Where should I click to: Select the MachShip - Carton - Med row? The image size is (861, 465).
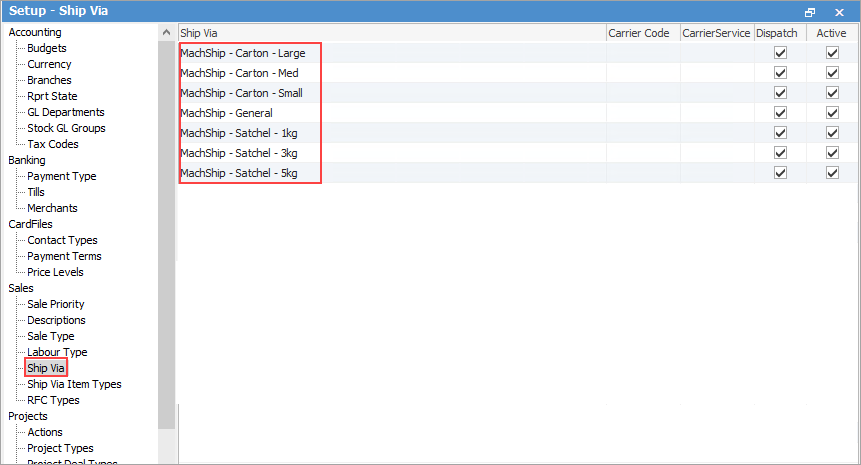(x=518, y=73)
